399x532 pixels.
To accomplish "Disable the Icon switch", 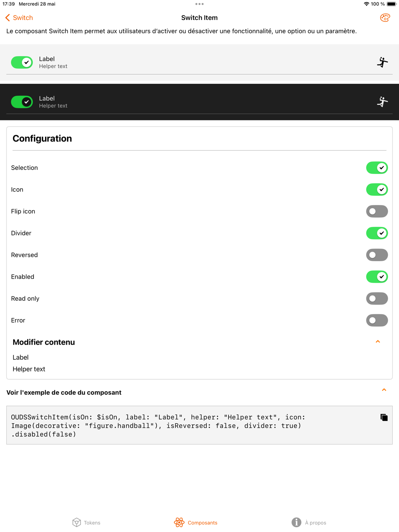I will pyautogui.click(x=377, y=189).
